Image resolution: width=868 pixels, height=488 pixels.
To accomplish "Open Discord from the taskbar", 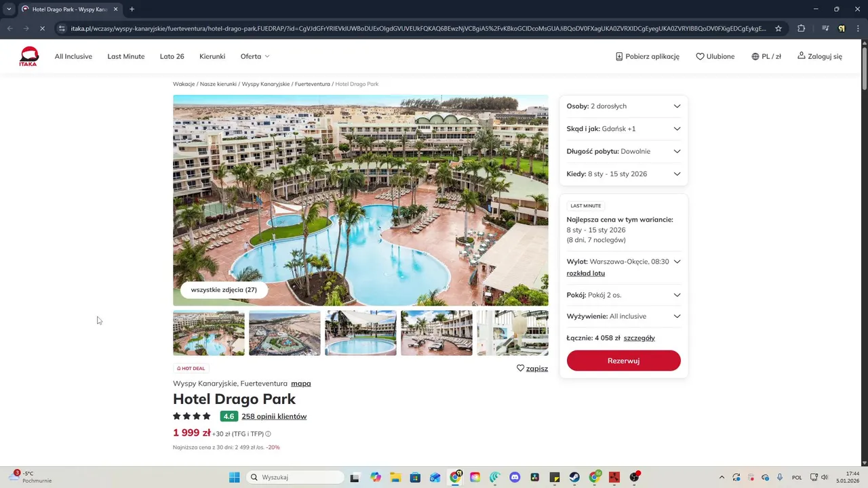I will coord(515,477).
